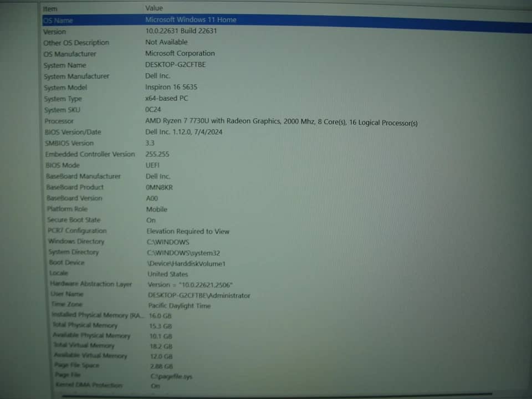Select the Available Physical Memory row
Viewport: 532px width, 399px height.
tap(91, 335)
